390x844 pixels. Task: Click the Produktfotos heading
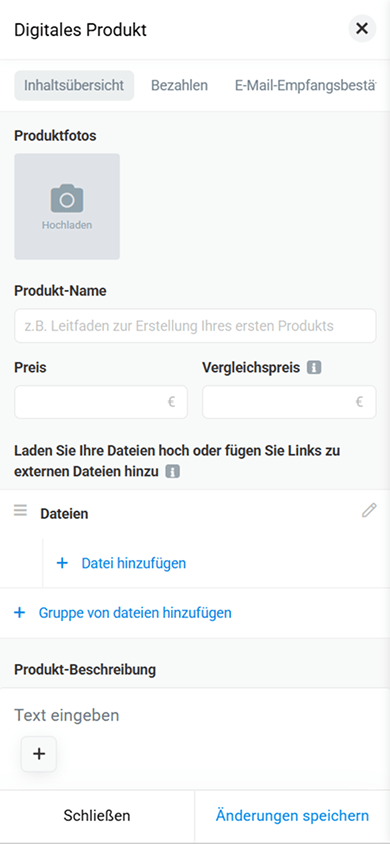pyautogui.click(x=55, y=136)
